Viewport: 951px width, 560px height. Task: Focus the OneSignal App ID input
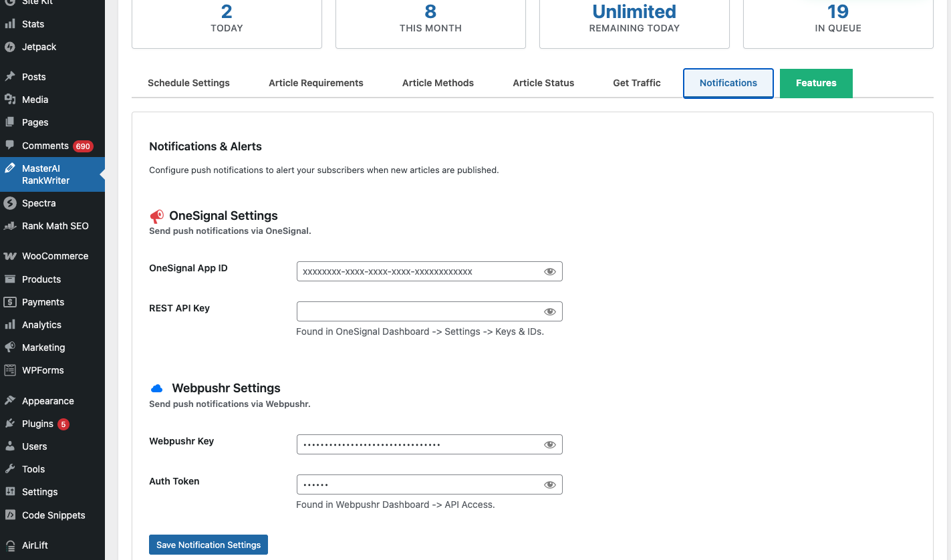click(x=418, y=271)
